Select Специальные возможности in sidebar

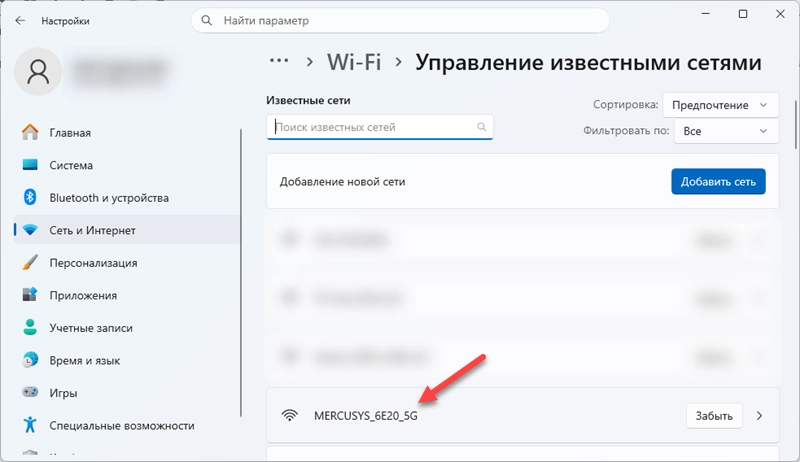point(127,425)
